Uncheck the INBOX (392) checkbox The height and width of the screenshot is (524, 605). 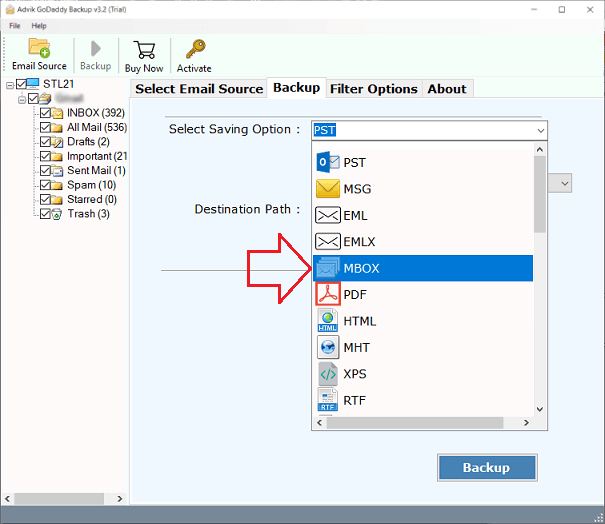tap(46, 113)
